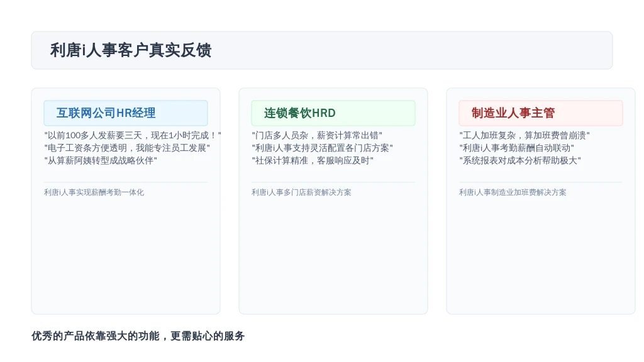Viewport: 644px width, 362px height.
Task: Click the quote 利唐i人事考勤薪酬自动联动
Action: 516,148
